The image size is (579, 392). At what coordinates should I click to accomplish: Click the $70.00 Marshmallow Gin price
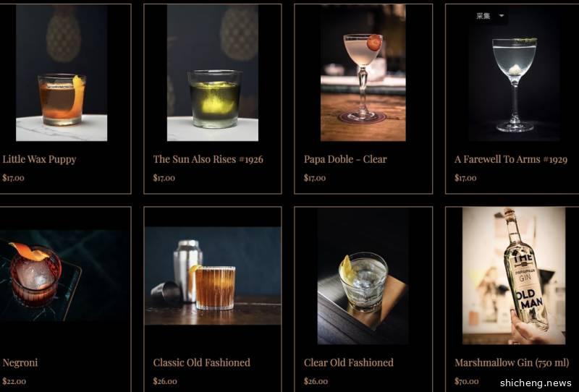(466, 381)
